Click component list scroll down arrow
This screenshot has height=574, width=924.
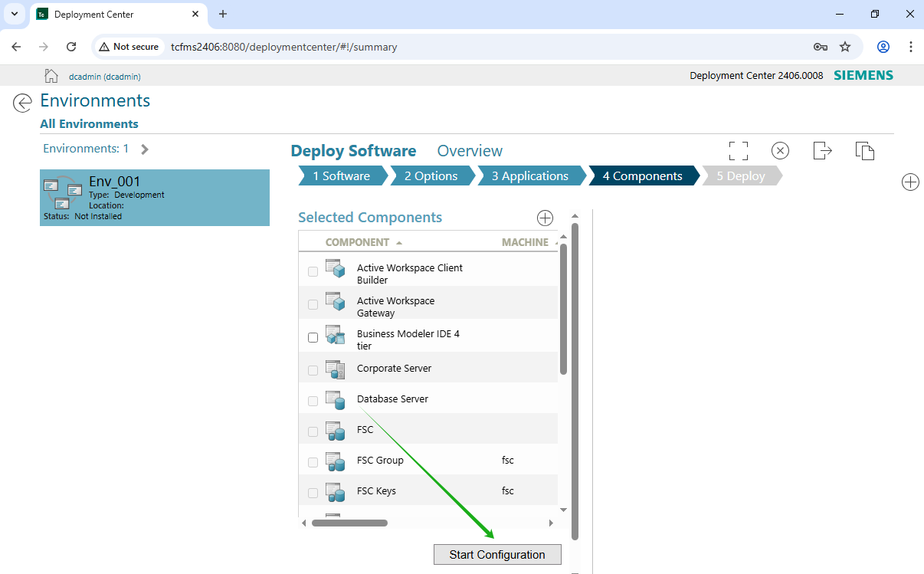coord(563,510)
